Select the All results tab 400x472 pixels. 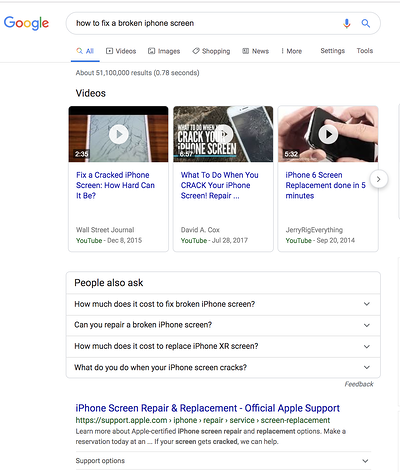(85, 51)
